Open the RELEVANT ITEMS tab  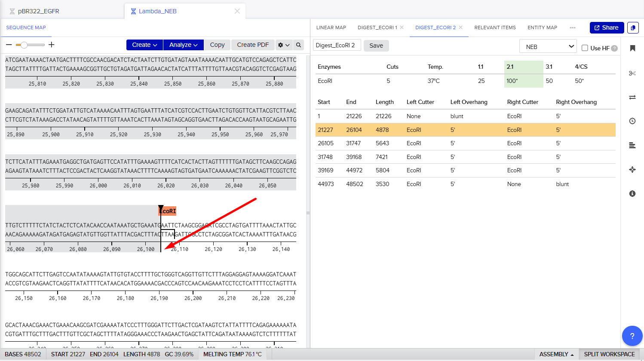pyautogui.click(x=495, y=28)
